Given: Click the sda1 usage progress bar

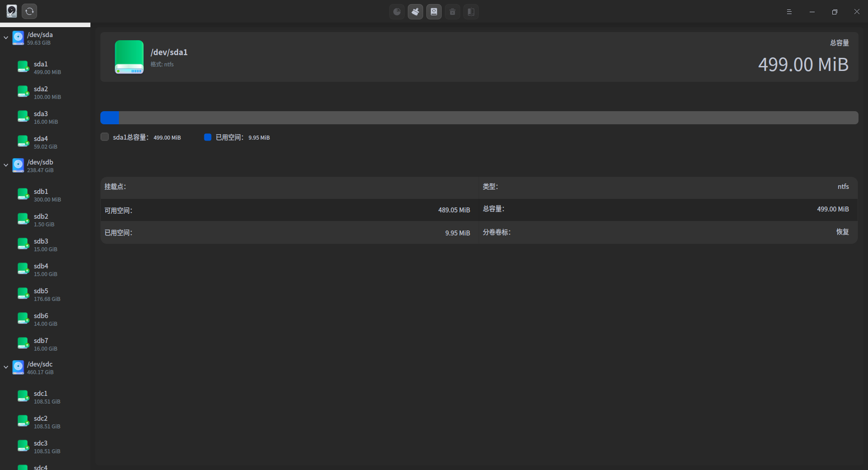Looking at the screenshot, I should tap(479, 117).
